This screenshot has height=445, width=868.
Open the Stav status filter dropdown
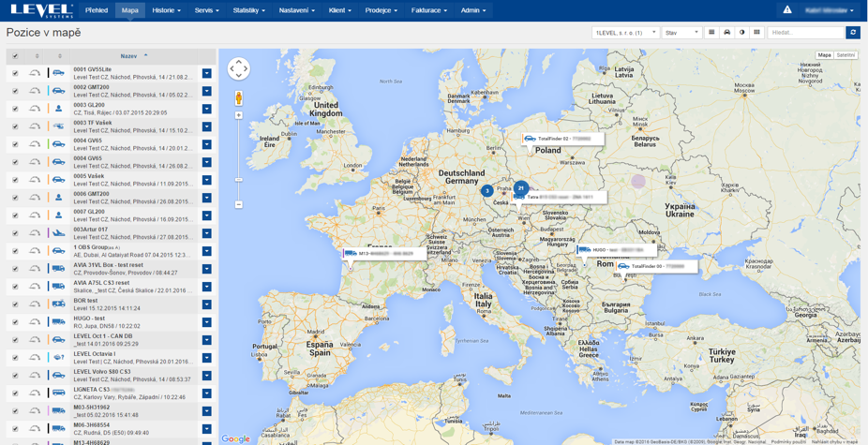pos(682,33)
